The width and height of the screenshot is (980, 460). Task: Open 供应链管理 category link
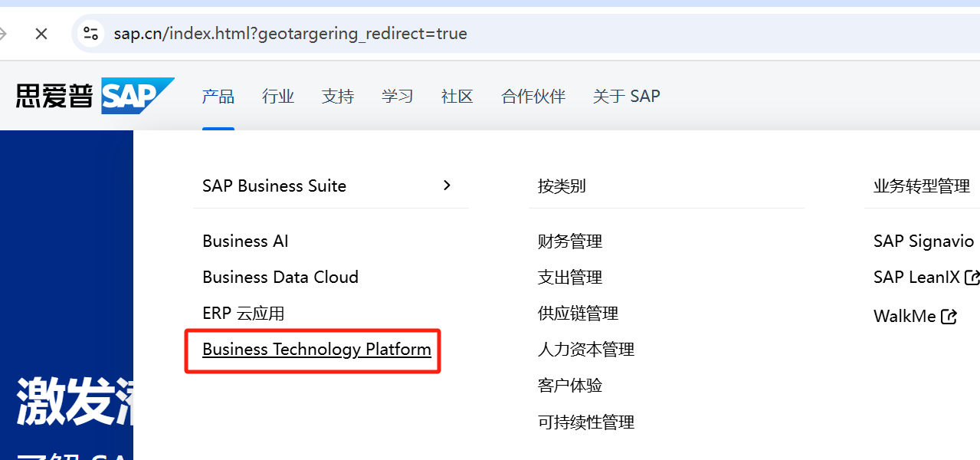(578, 313)
